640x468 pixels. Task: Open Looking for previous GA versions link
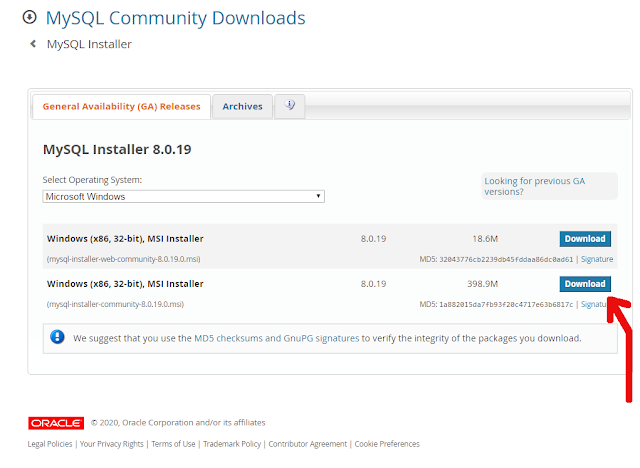[535, 186]
